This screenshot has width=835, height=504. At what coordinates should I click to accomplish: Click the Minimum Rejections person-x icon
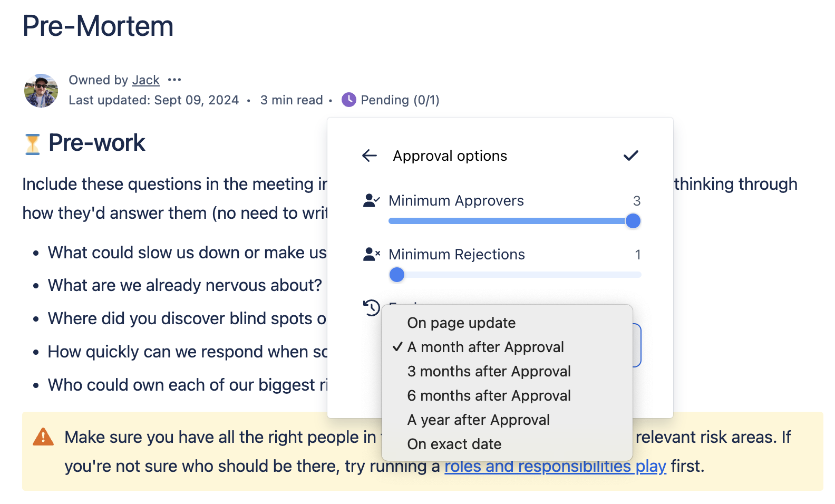coord(371,254)
